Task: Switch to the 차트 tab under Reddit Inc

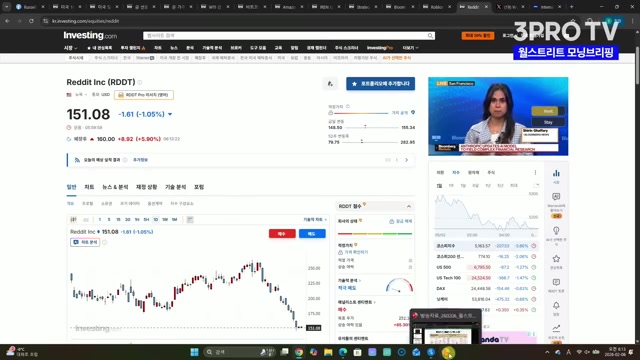Action: click(x=89, y=187)
